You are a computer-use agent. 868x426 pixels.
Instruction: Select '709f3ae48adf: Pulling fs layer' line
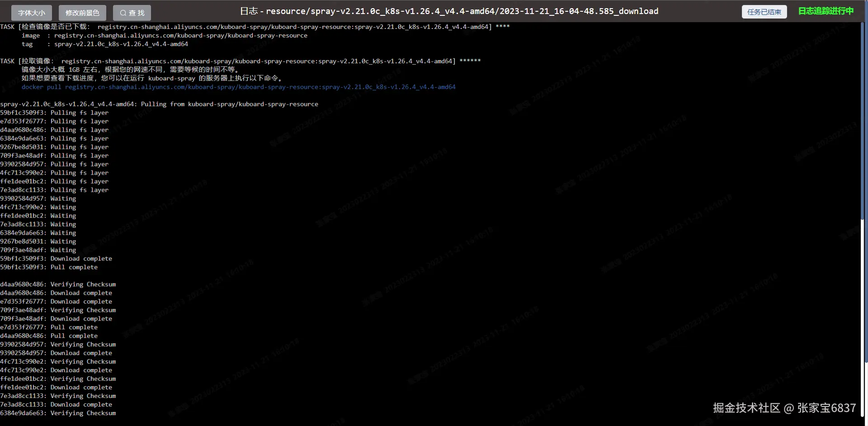pyautogui.click(x=54, y=156)
